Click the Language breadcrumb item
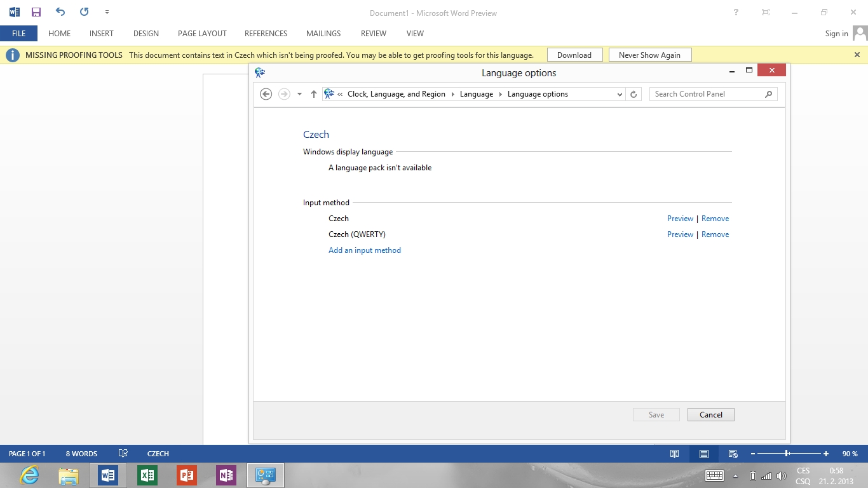868x488 pixels. coord(477,94)
